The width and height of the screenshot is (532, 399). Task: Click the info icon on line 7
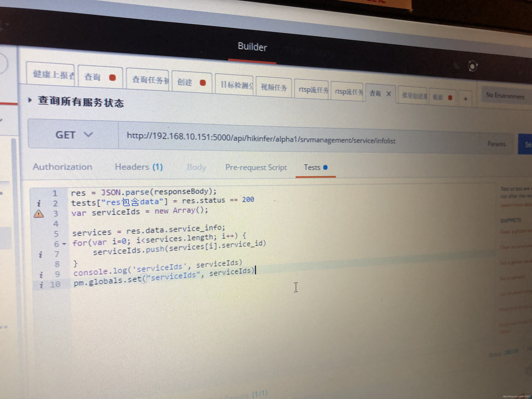[40, 255]
